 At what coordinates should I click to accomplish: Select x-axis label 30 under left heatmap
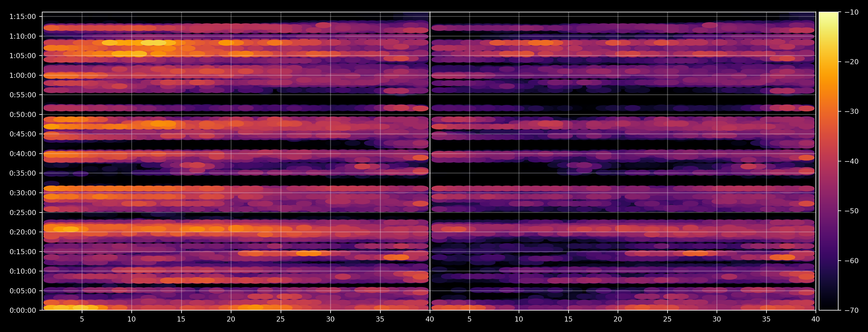point(330,319)
